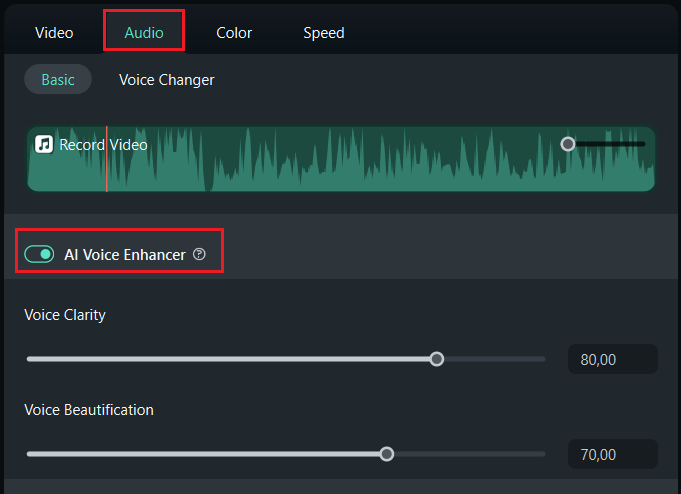Click the music note icon on the audio clip

coord(44,144)
